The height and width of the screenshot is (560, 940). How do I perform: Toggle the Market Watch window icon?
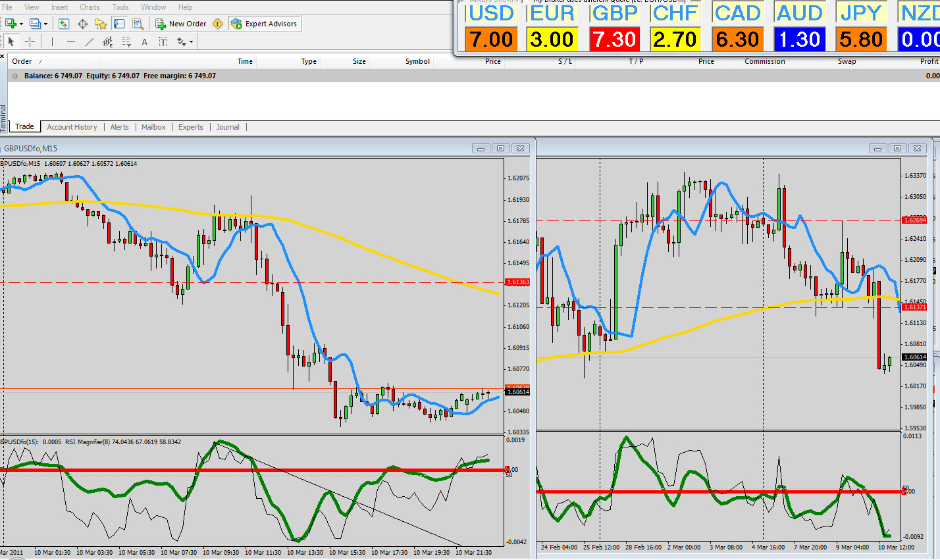pos(64,24)
